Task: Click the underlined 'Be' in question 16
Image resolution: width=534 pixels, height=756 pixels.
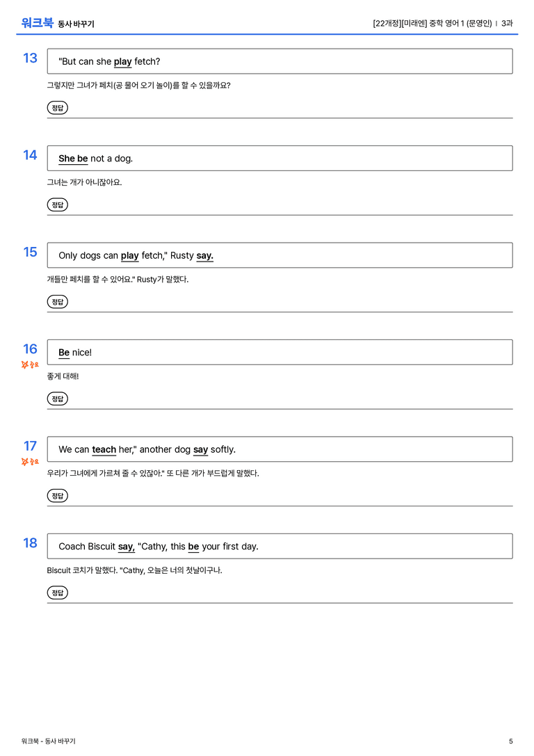Action: pos(64,353)
